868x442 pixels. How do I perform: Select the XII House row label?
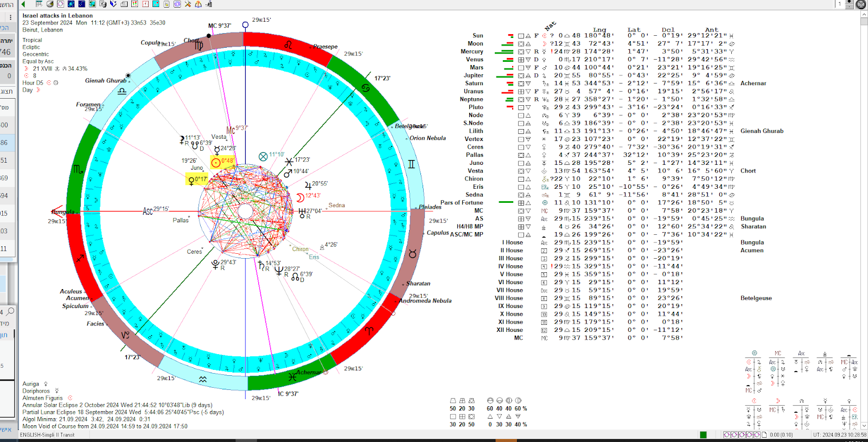[510, 330]
